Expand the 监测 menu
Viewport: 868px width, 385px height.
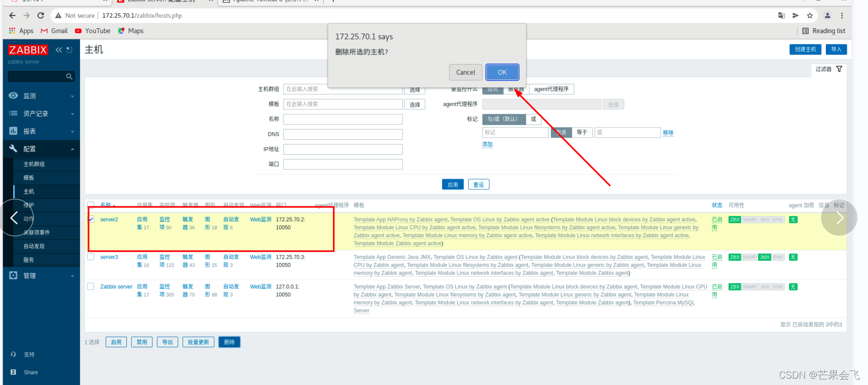[x=42, y=96]
